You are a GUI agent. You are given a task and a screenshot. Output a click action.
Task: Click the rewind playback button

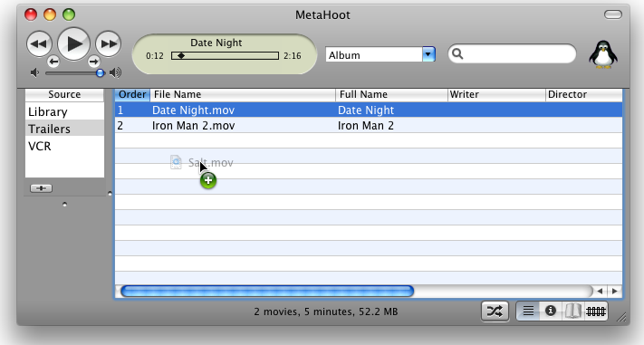(x=39, y=43)
